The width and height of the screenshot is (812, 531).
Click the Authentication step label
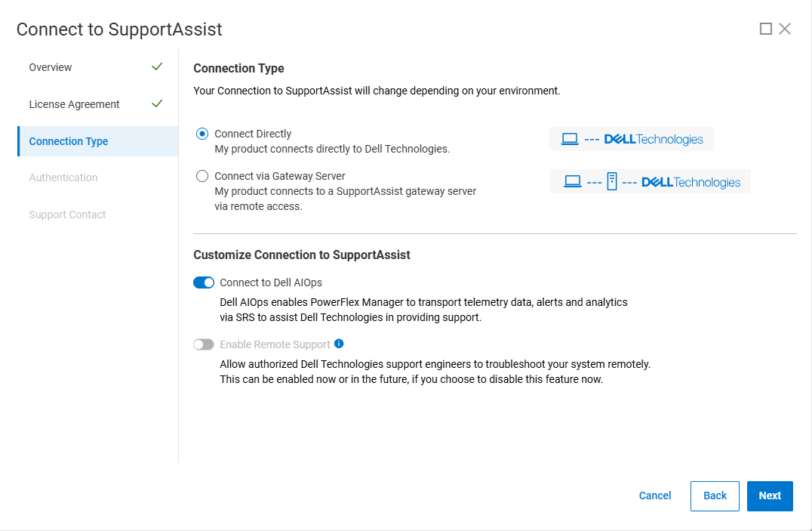coord(63,177)
